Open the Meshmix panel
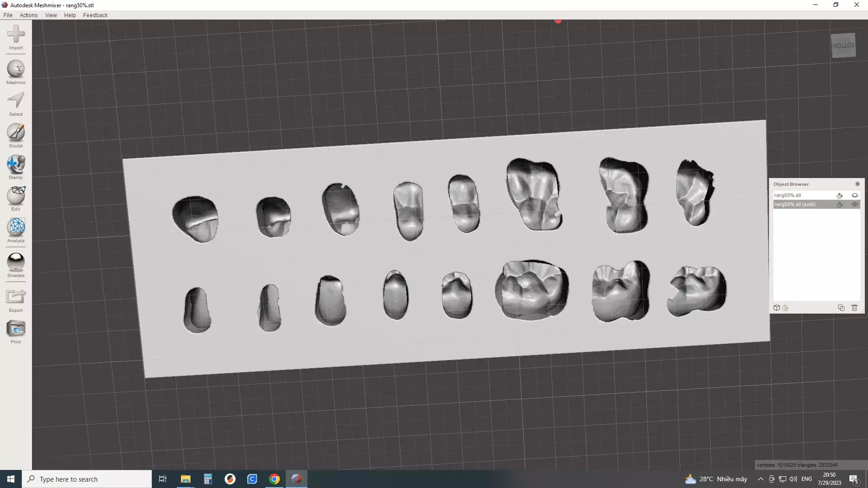 click(16, 71)
